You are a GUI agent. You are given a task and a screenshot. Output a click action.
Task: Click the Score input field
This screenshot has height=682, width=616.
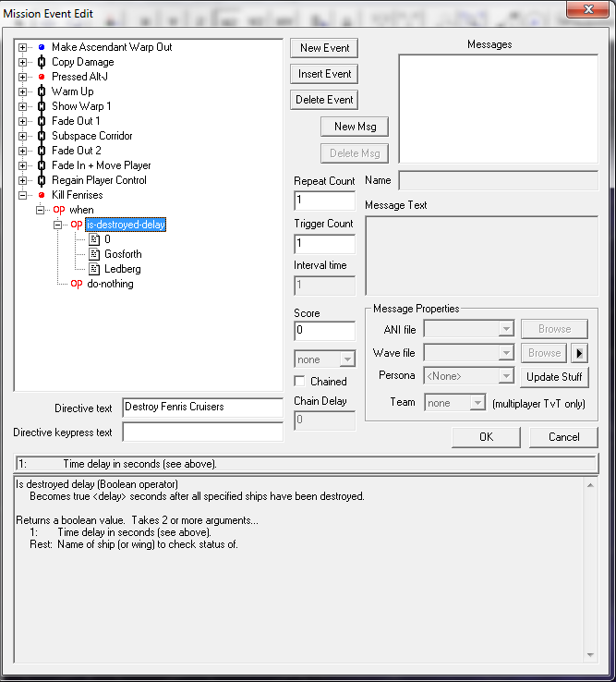click(325, 331)
